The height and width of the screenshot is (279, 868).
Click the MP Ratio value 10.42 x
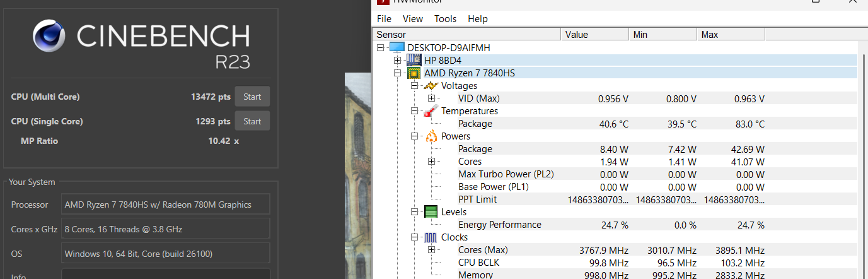[224, 141]
